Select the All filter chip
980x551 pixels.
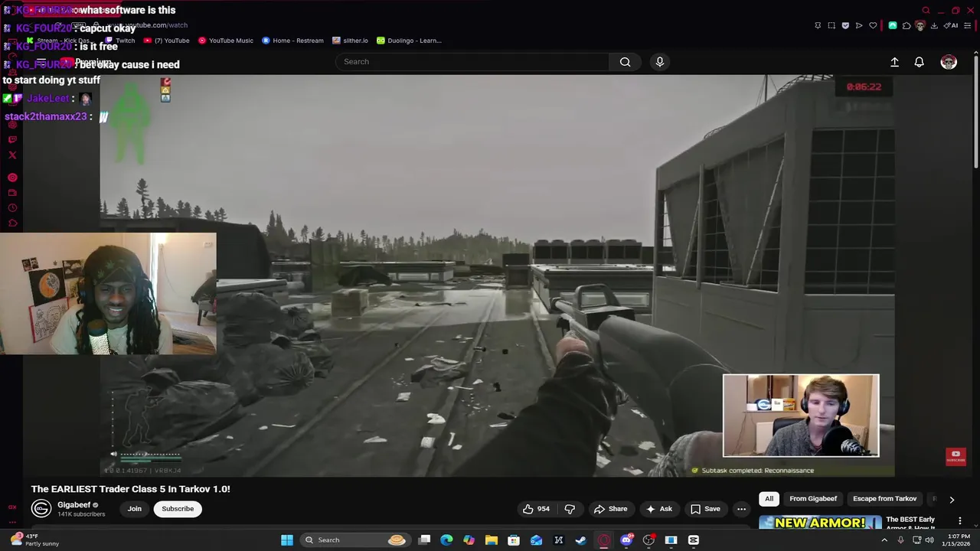pos(769,499)
